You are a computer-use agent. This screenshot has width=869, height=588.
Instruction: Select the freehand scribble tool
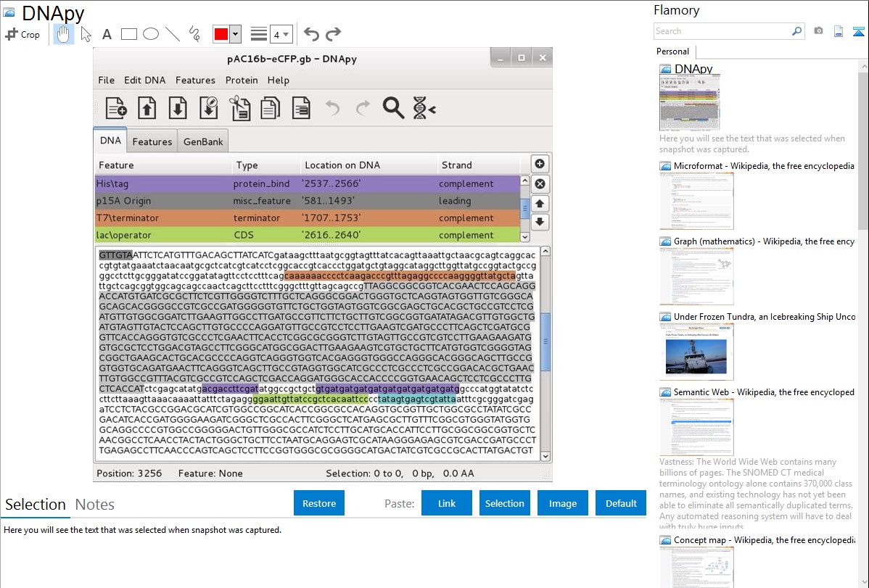point(194,34)
